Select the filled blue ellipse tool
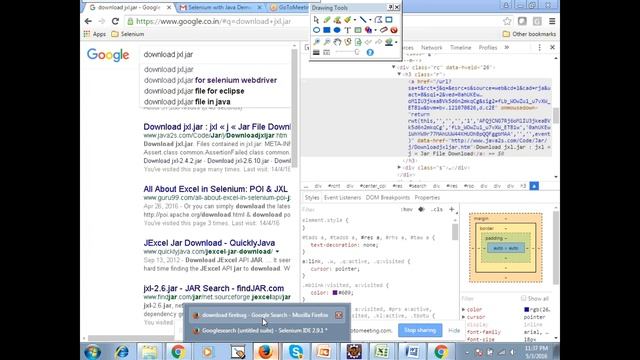Viewport: 640px width, 360px height. [337, 30]
